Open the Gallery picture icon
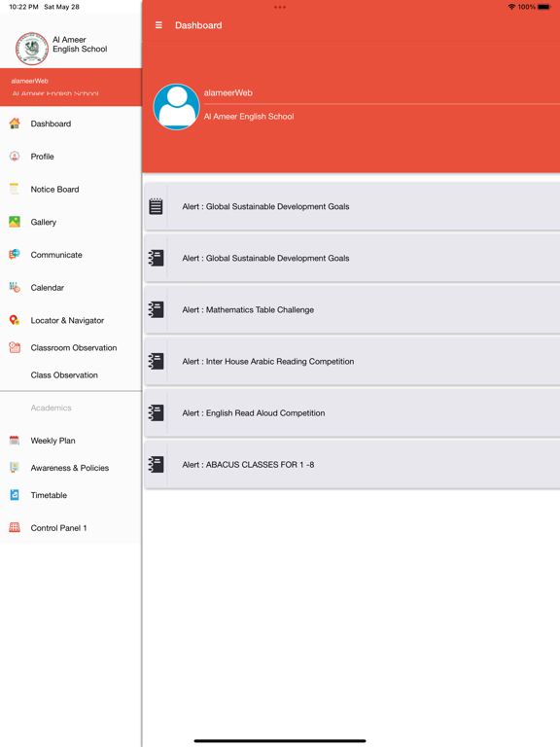The image size is (560, 747). [15, 222]
